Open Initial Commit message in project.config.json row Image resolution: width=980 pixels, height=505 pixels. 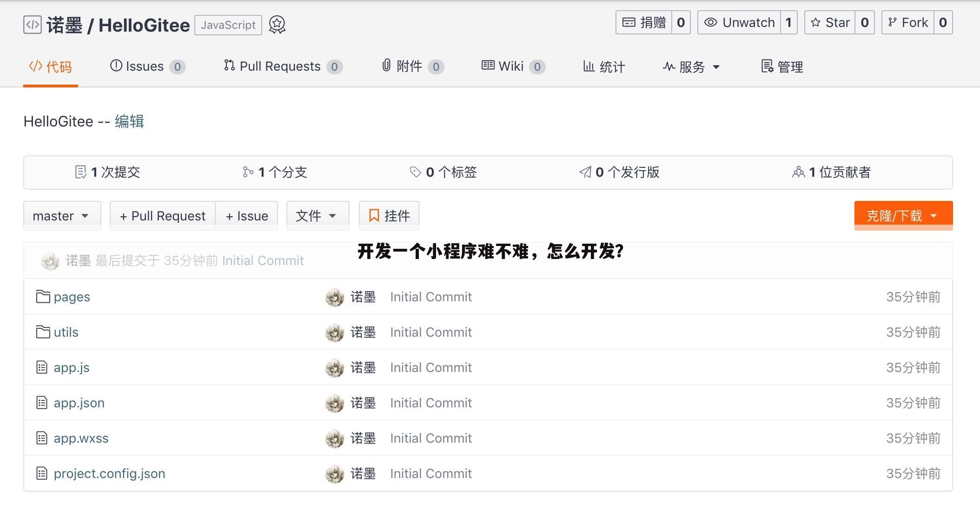tap(431, 473)
